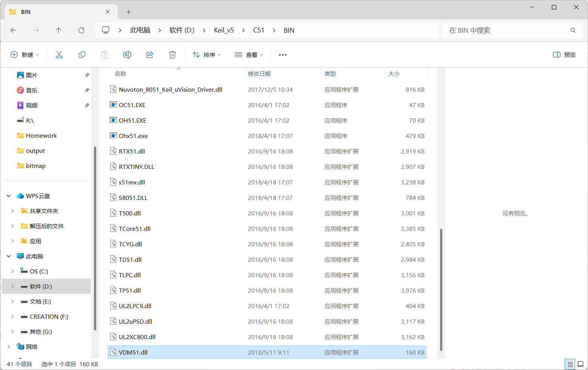Close the BIN tab
This screenshot has width=588, height=370.
pos(108,12)
